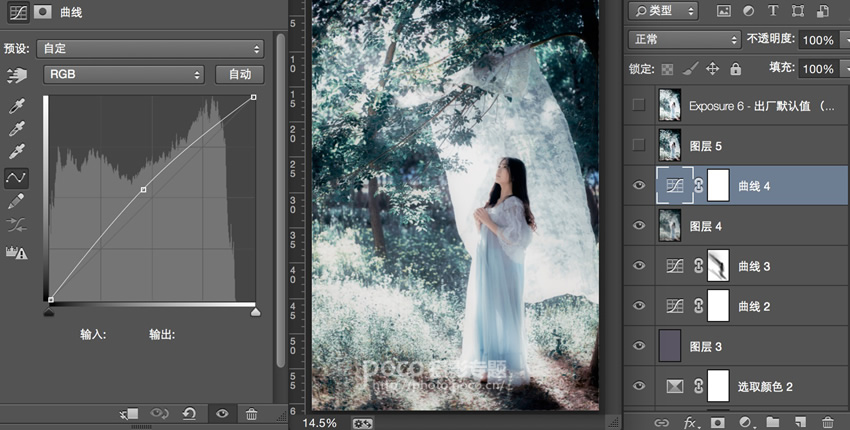
Task: Click the white input slider triangle
Action: (x=255, y=312)
